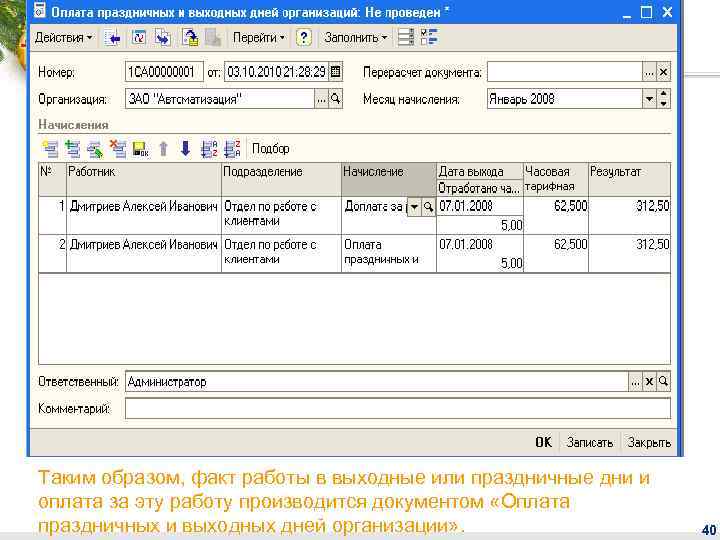
Task: Open organization via magnifier in Организация field
Action: click(x=336, y=99)
